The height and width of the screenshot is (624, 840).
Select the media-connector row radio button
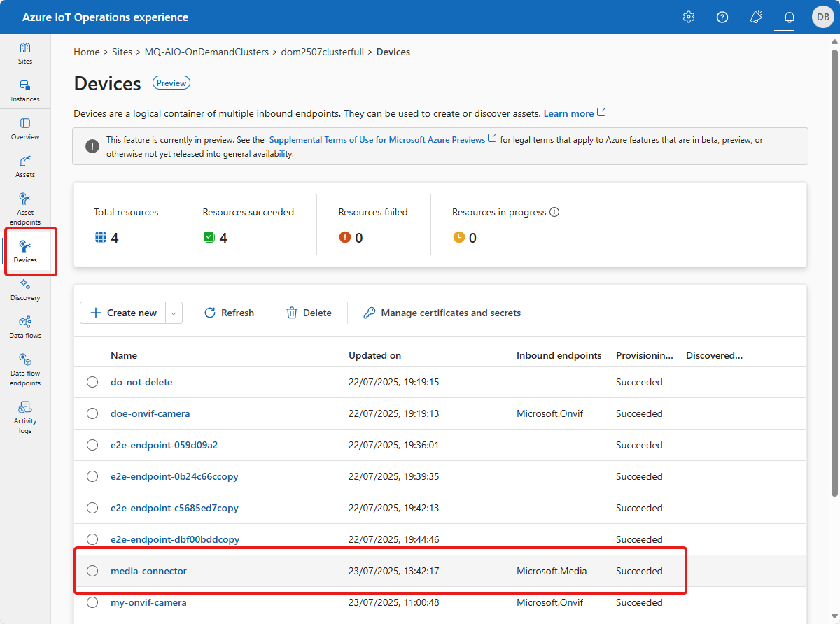coord(92,571)
